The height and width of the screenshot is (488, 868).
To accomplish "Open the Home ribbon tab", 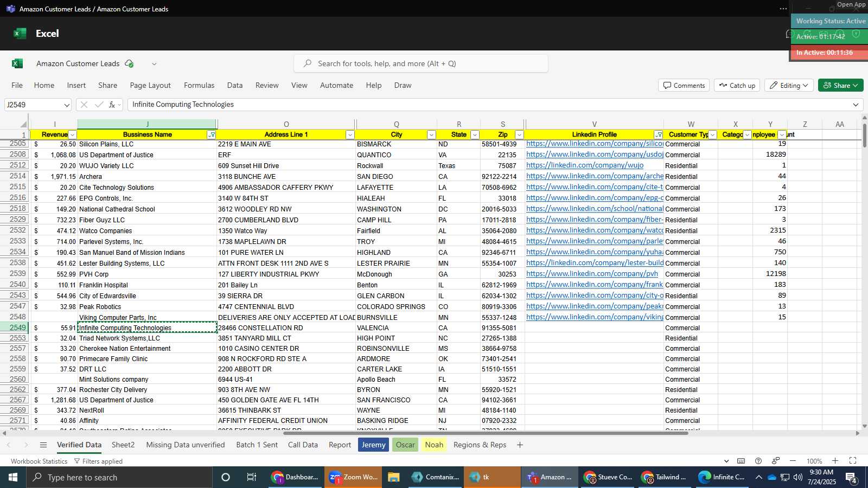I will pyautogui.click(x=44, y=86).
